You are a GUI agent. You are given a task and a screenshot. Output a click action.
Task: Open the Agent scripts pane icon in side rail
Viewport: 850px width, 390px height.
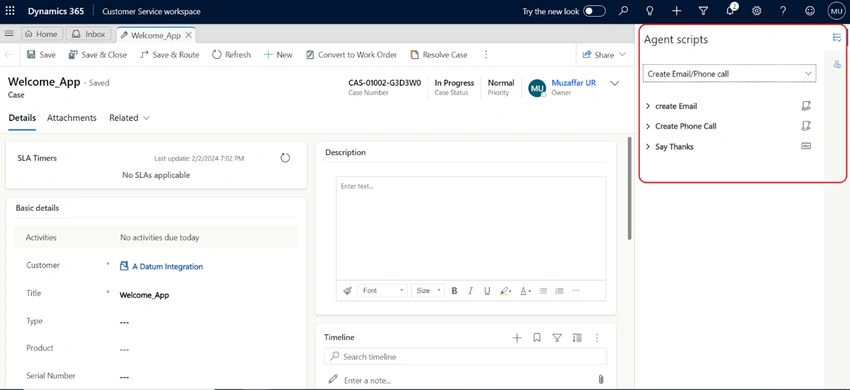click(838, 37)
